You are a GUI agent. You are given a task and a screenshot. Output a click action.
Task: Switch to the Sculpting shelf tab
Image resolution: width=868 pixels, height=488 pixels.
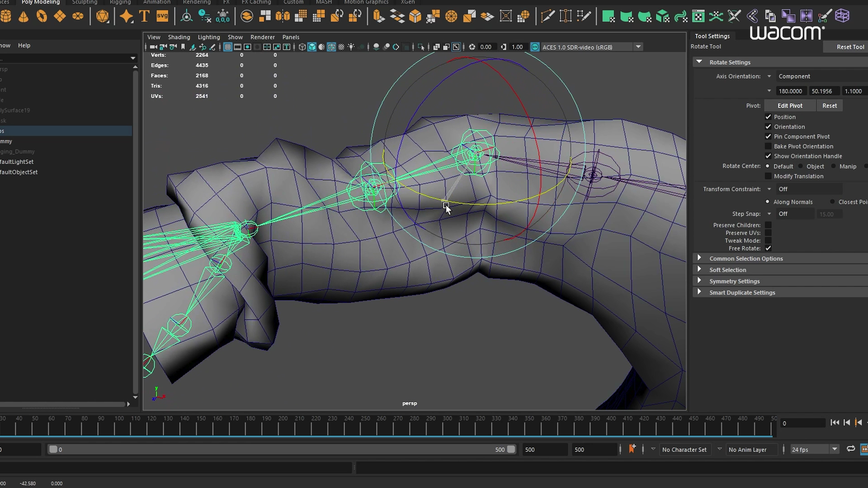[85, 2]
